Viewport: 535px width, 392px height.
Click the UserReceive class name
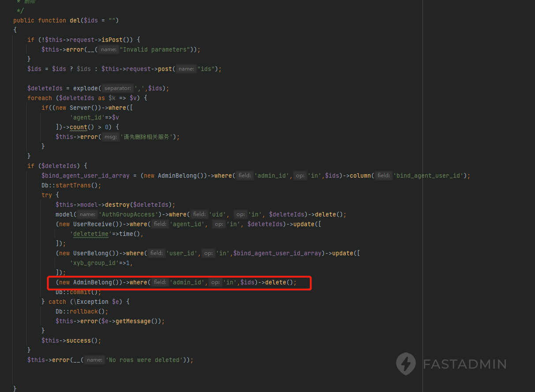tap(93, 224)
